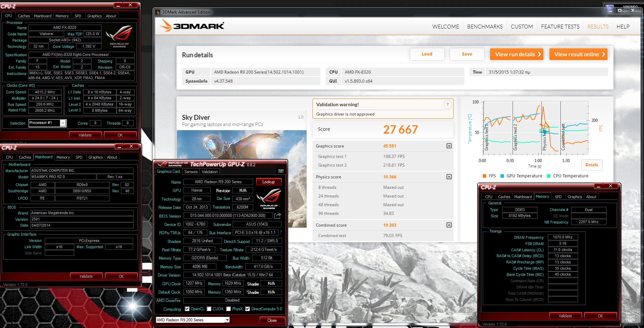Image resolution: width=644 pixels, height=328 pixels.
Task: Open the SPD tab in the top-left CPU-Z window
Action: click(78, 16)
